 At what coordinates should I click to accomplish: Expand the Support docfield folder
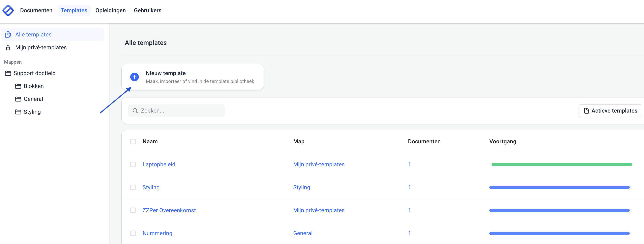34,73
